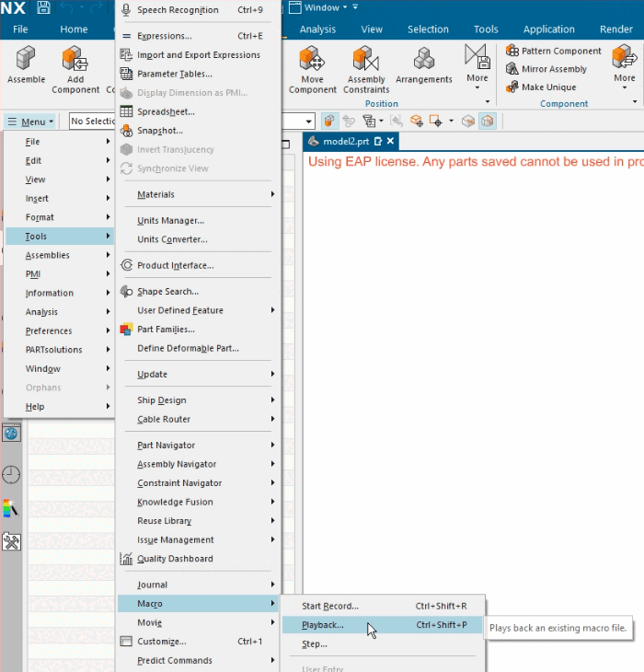Expand the Journal submenu
This screenshot has width=644, height=672.
(198, 585)
